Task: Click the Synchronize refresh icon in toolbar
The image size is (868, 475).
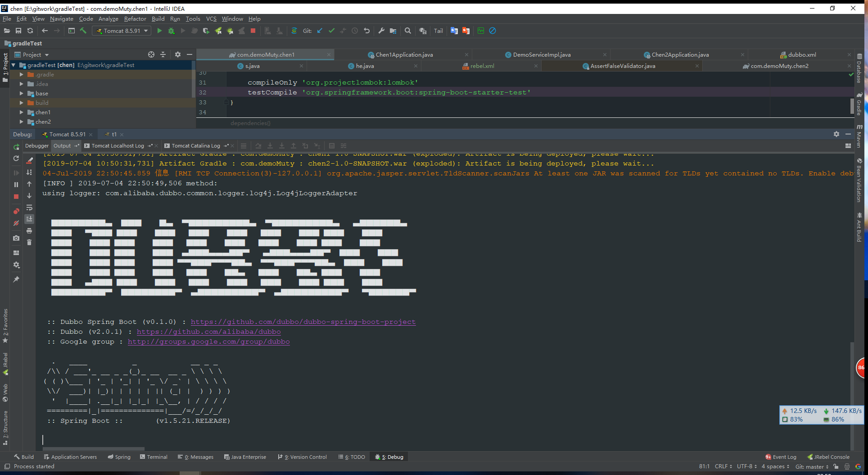Action: (30, 31)
